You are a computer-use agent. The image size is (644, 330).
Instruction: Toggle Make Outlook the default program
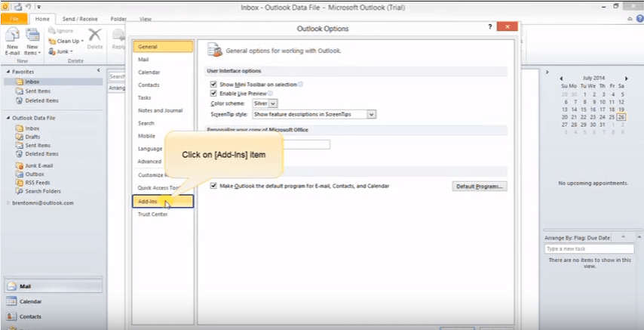pos(213,186)
